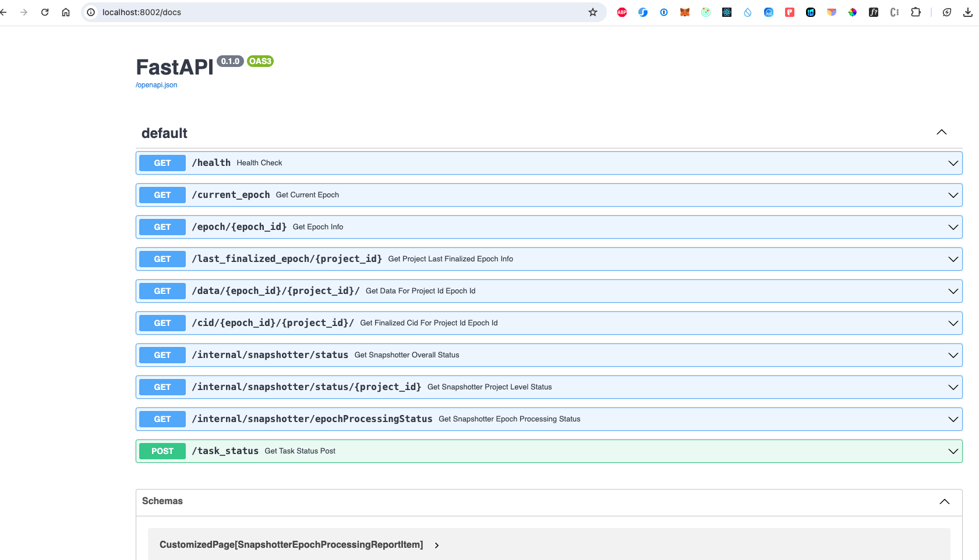Click GET badge for /last_finalized_epoch/{project_id}
Viewport: 979px width, 560px height.
tap(162, 259)
